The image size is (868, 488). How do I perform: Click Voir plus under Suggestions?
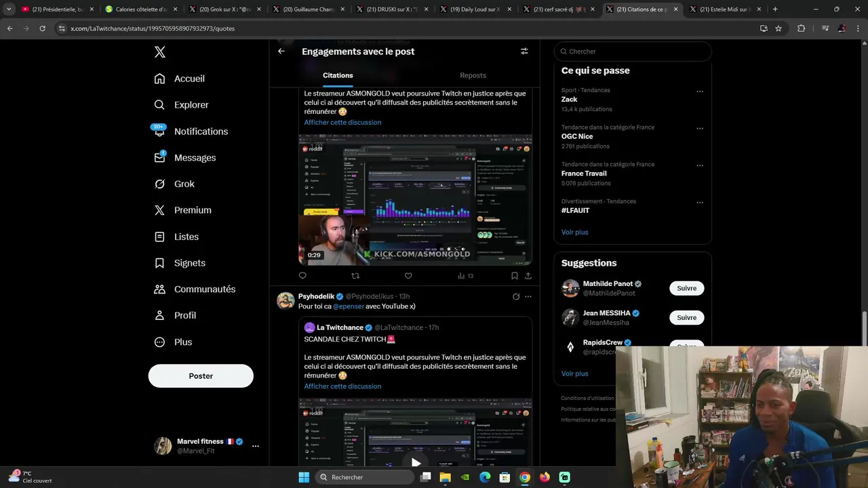click(574, 373)
